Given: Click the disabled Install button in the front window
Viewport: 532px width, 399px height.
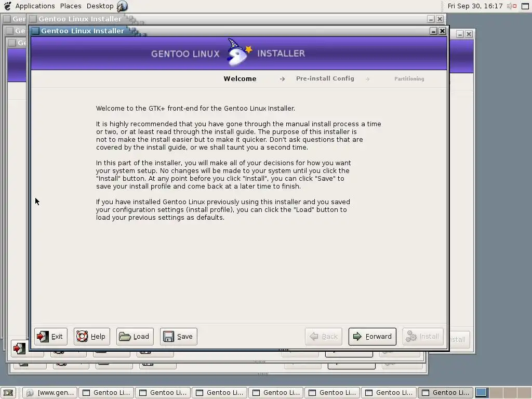Looking at the screenshot, I should [x=423, y=337].
